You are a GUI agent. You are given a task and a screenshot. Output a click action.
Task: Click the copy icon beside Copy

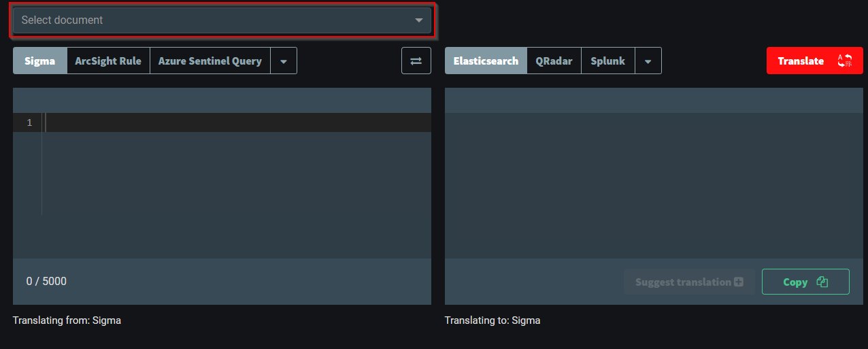pos(822,282)
